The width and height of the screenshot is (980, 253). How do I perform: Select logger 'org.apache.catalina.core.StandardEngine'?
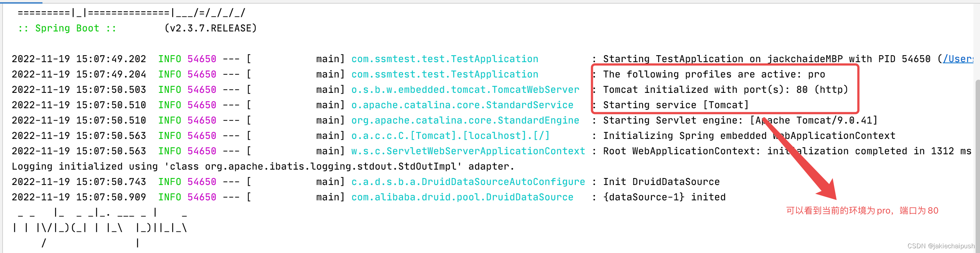click(x=465, y=120)
